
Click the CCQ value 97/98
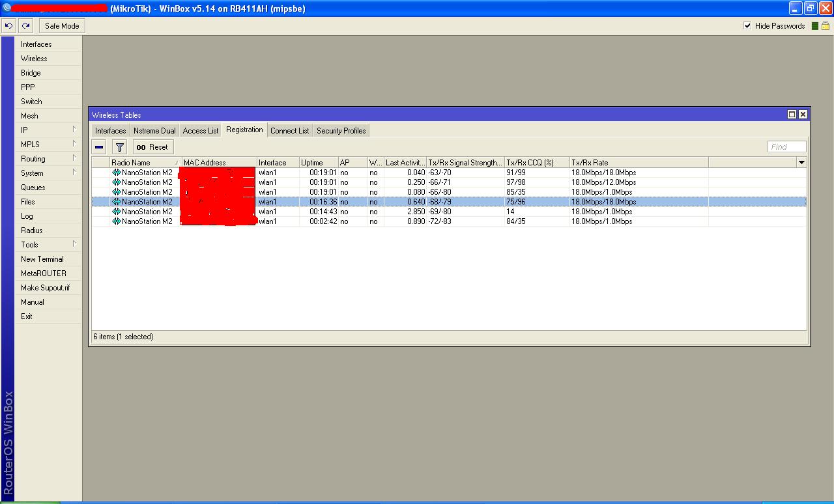[516, 182]
